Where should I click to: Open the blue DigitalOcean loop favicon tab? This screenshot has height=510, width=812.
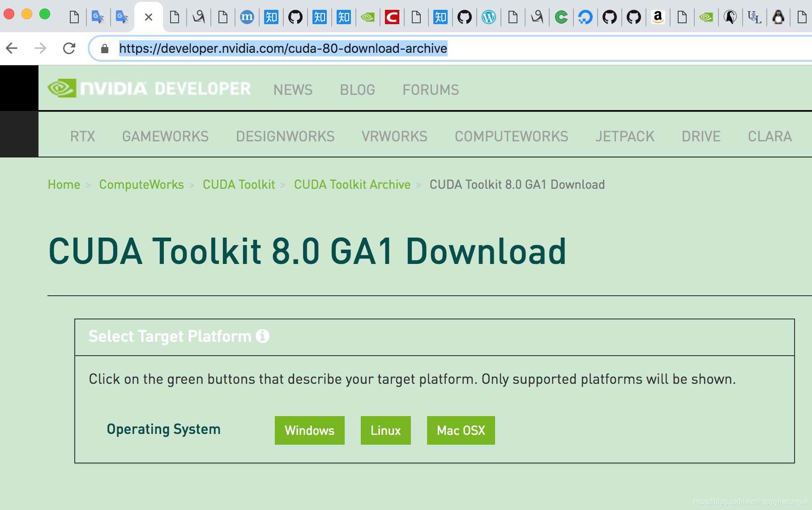(585, 17)
